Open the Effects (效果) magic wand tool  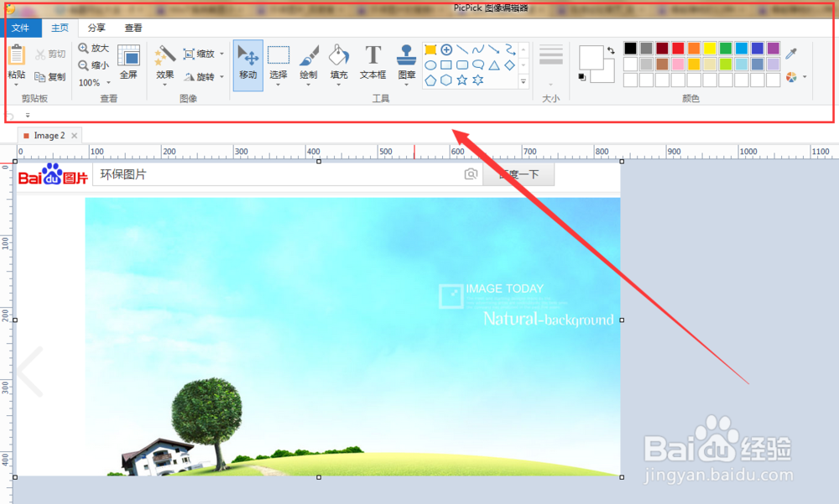[x=164, y=54]
